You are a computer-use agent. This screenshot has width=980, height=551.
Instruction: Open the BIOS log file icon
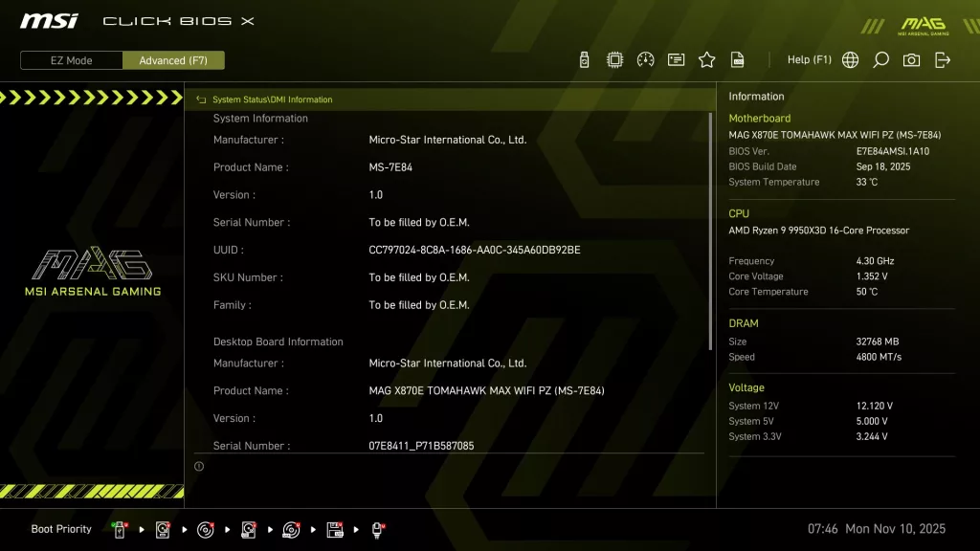(x=737, y=59)
